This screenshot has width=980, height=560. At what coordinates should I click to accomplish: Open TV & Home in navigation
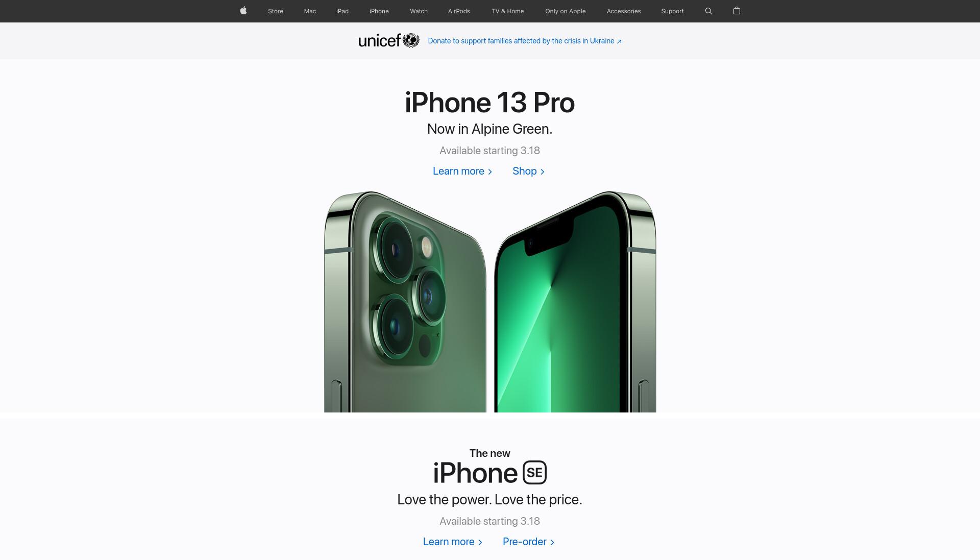coord(508,11)
